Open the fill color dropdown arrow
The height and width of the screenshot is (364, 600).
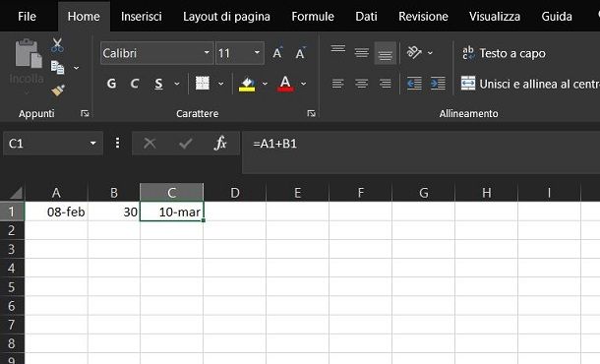pos(265,84)
